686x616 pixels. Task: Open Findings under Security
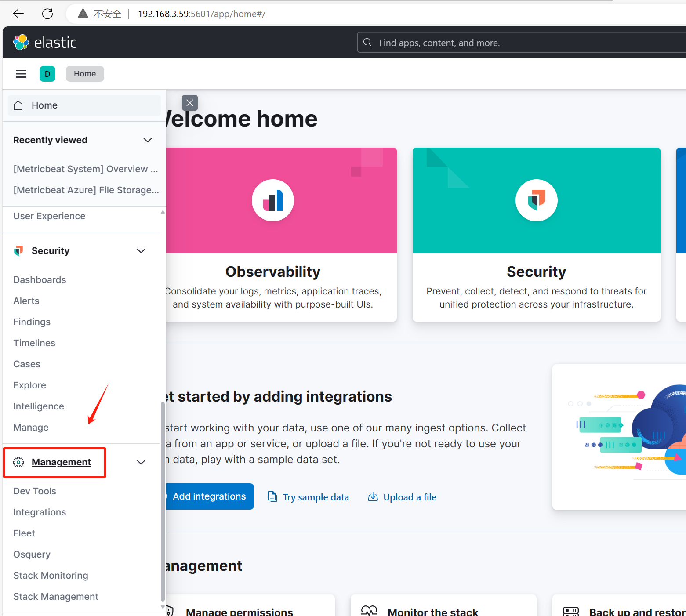32,322
